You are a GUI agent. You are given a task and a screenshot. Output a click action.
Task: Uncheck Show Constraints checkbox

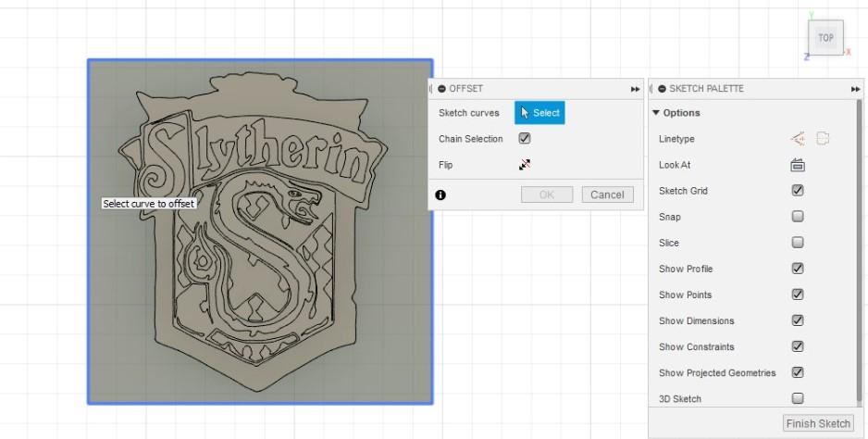(x=798, y=346)
